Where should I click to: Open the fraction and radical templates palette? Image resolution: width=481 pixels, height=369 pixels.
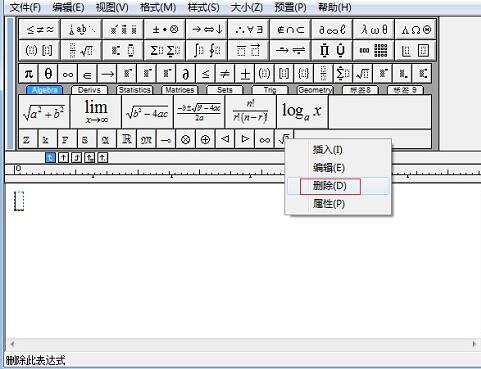(x=81, y=50)
